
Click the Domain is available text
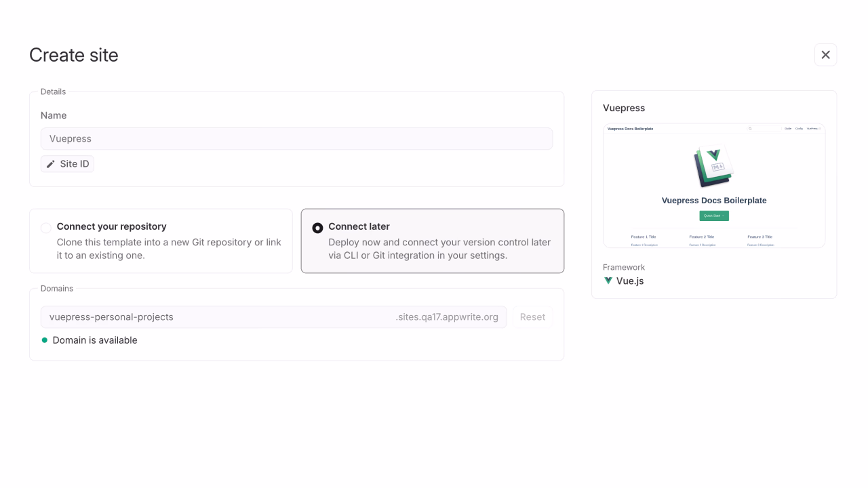pos(95,340)
